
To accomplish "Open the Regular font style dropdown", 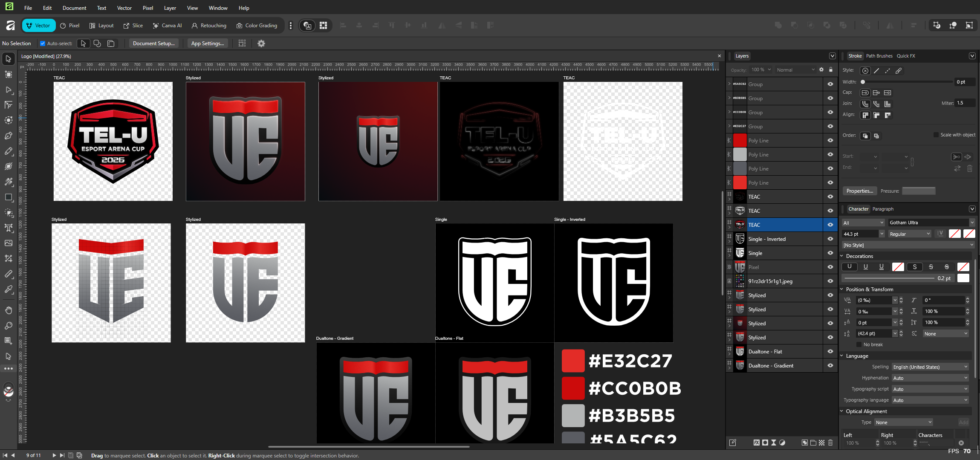I will tap(910, 234).
